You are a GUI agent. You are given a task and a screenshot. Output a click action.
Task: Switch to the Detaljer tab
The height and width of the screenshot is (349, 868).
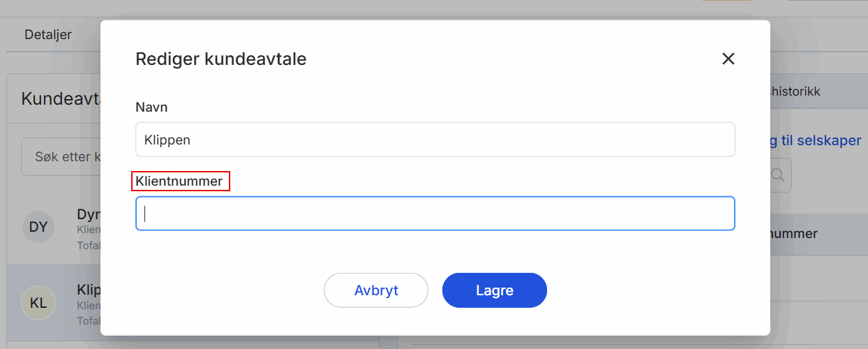tap(48, 34)
